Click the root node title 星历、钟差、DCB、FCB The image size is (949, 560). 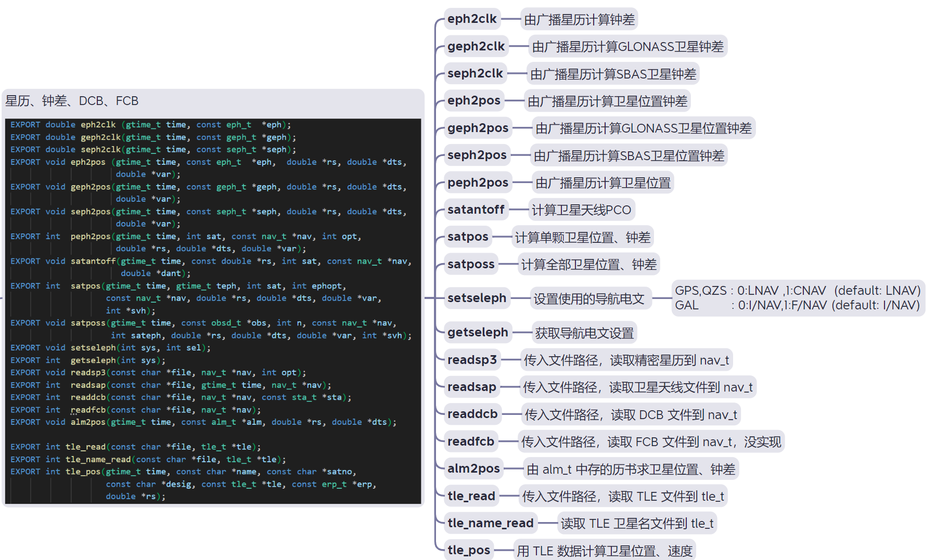tap(72, 101)
